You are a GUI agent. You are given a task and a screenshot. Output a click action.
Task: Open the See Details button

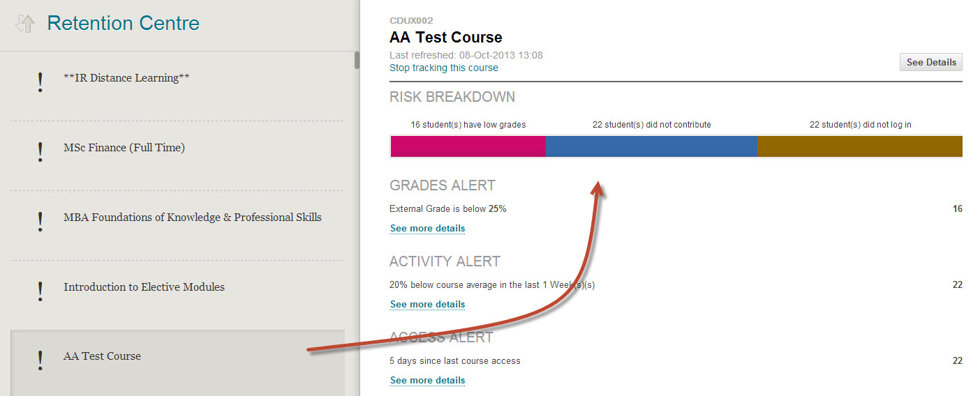[931, 62]
